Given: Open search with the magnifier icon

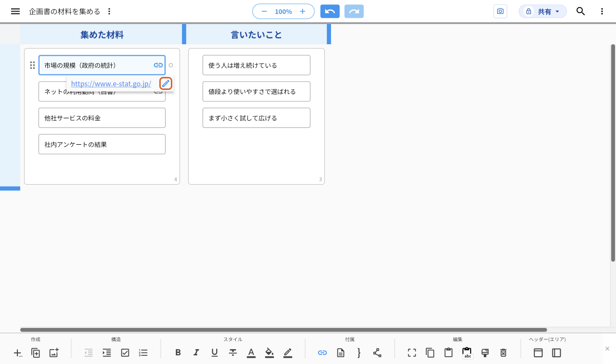Looking at the screenshot, I should [x=581, y=11].
